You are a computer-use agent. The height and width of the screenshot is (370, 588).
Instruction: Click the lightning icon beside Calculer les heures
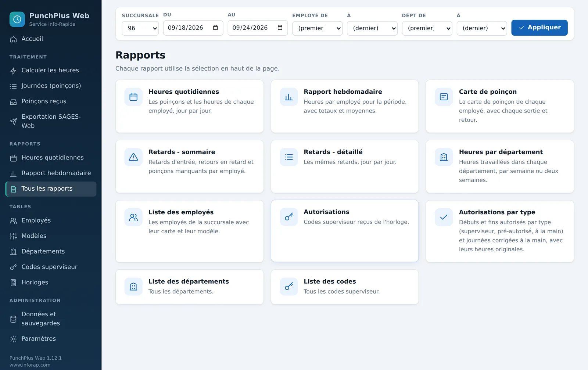pyautogui.click(x=13, y=71)
